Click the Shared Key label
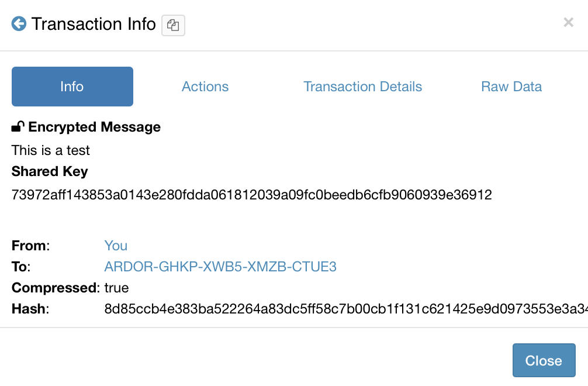 (50, 171)
